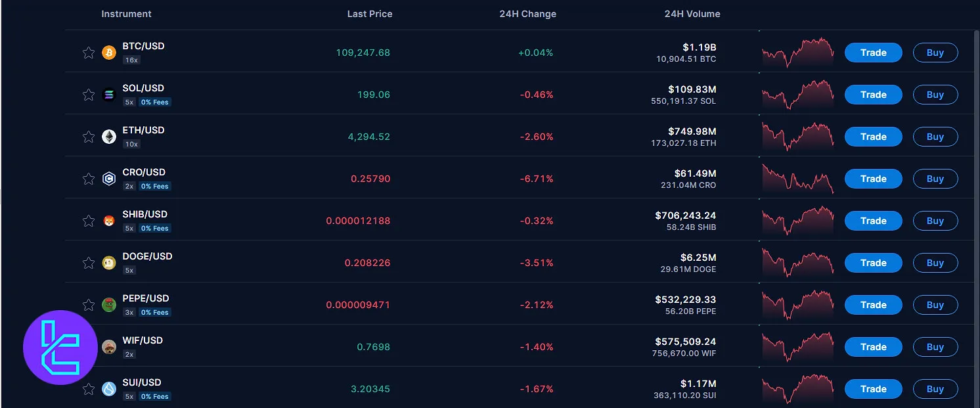Click Trade for WIF/USD
Viewport: 980px width, 408px height.
(873, 347)
